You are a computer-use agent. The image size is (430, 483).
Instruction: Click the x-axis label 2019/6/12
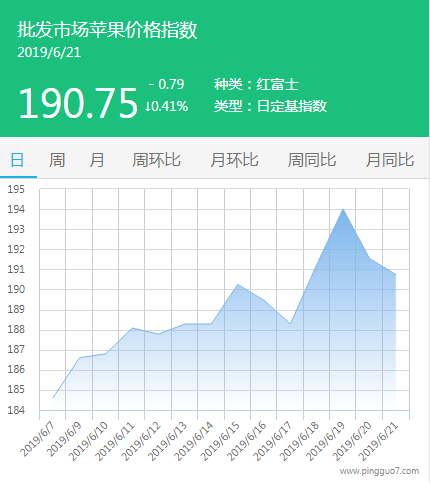point(141,441)
